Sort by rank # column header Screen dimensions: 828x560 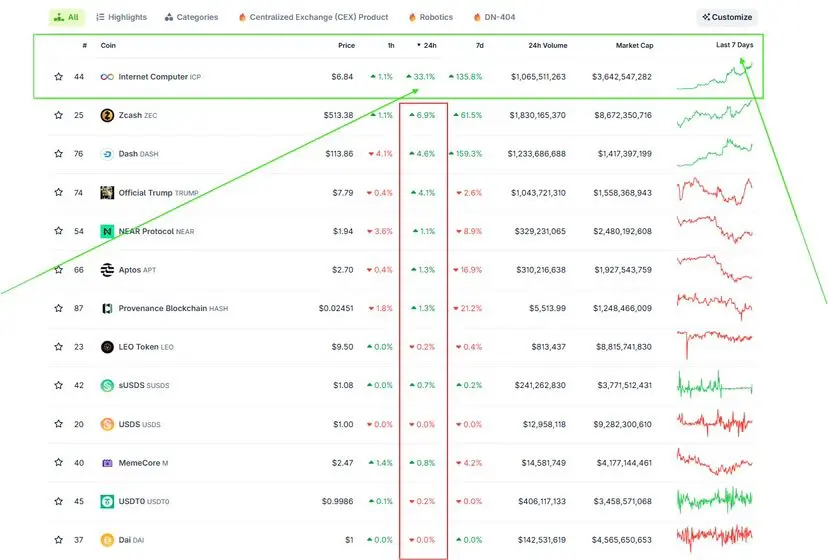pos(84,45)
